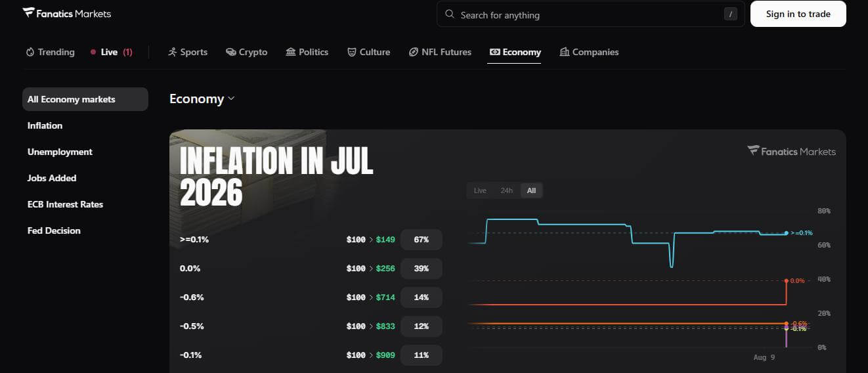Open Inflation category in sidebar
The height and width of the screenshot is (373, 868).
point(45,125)
